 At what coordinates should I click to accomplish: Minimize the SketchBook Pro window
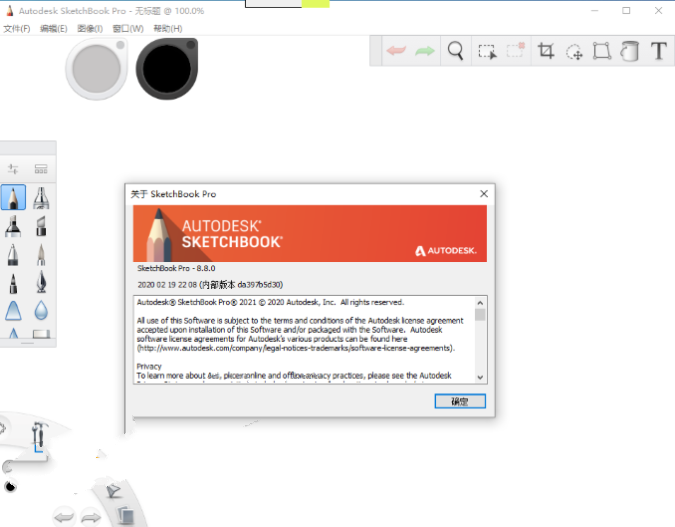click(x=594, y=11)
